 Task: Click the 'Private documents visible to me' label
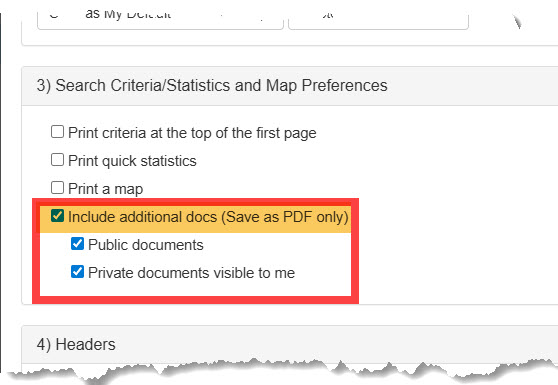click(191, 273)
